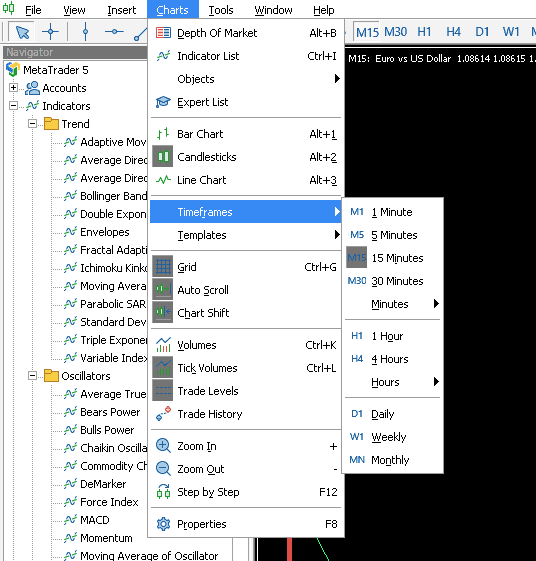
Task: Click the vertical line drawing tool
Action: 85,32
